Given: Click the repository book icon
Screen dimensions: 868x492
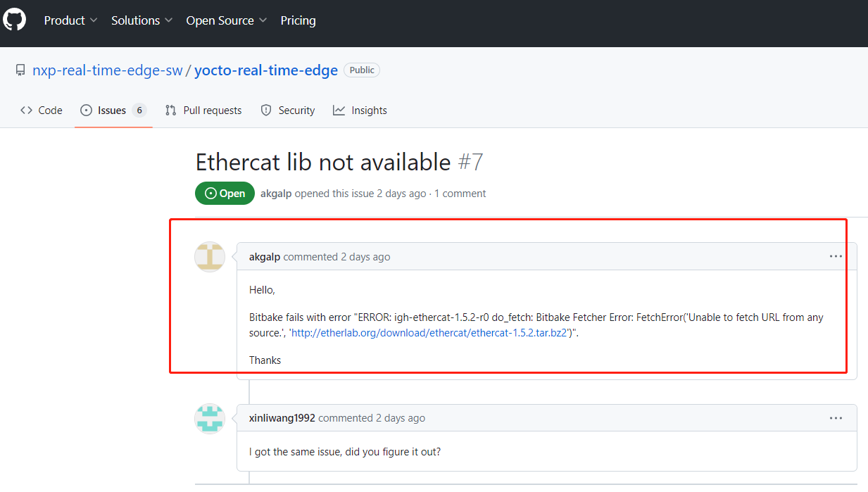Looking at the screenshot, I should coord(20,70).
